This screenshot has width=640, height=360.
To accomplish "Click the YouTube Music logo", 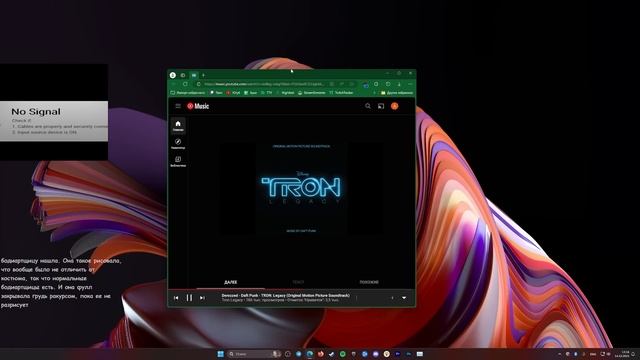I will [198, 106].
